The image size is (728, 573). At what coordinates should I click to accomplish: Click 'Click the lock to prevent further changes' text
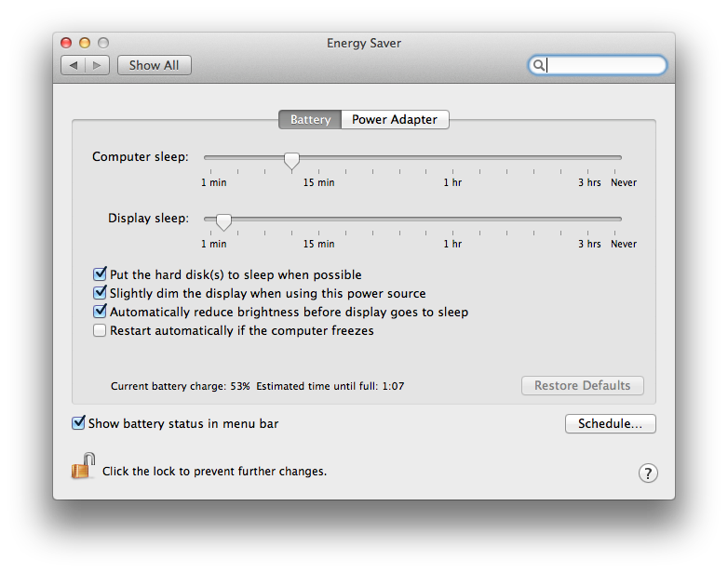(214, 472)
